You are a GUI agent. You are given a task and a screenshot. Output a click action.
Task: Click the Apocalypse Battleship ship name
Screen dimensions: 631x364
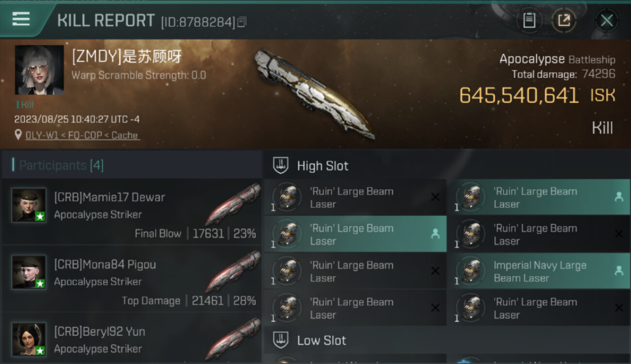[x=557, y=59]
